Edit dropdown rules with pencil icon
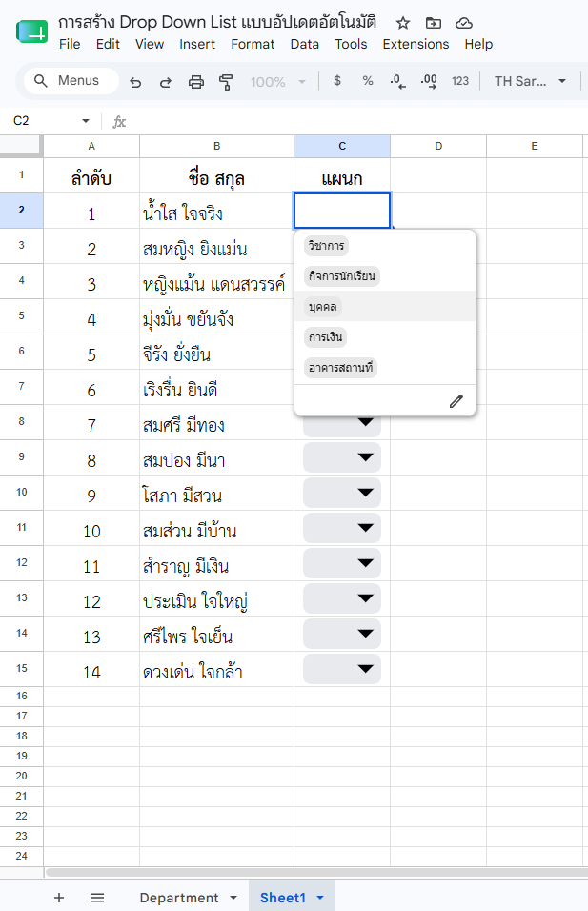The width and height of the screenshot is (588, 911). click(x=456, y=401)
